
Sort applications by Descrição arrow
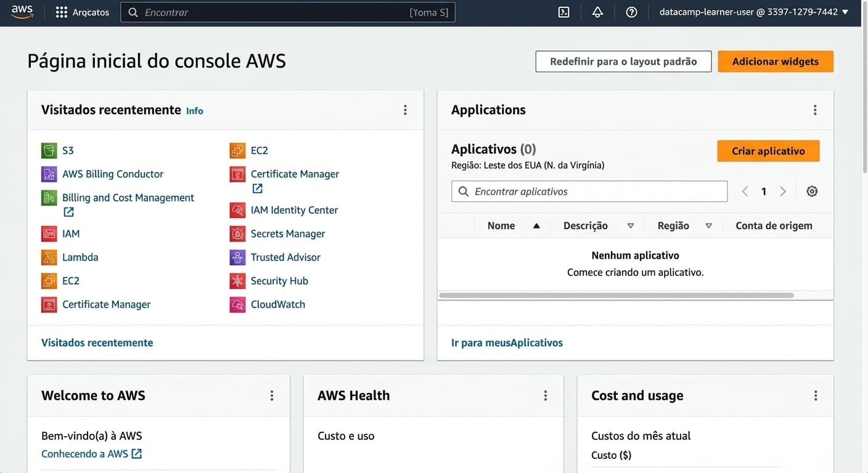point(631,226)
